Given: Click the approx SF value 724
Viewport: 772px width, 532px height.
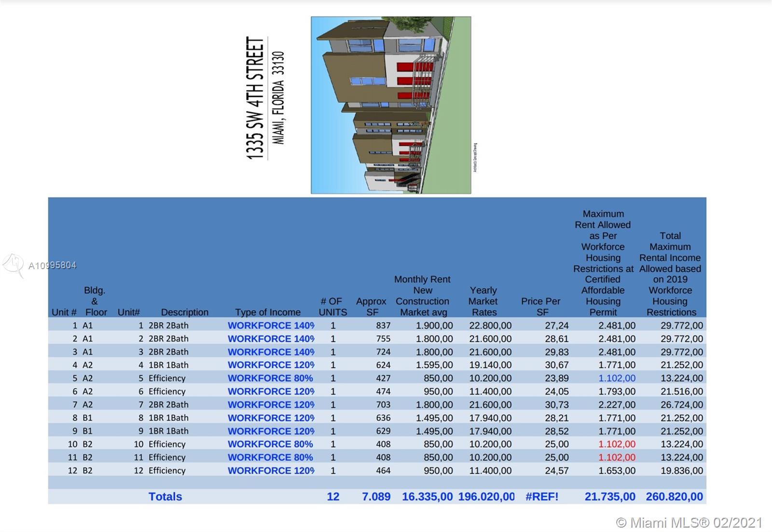Looking at the screenshot, I should coord(384,352).
